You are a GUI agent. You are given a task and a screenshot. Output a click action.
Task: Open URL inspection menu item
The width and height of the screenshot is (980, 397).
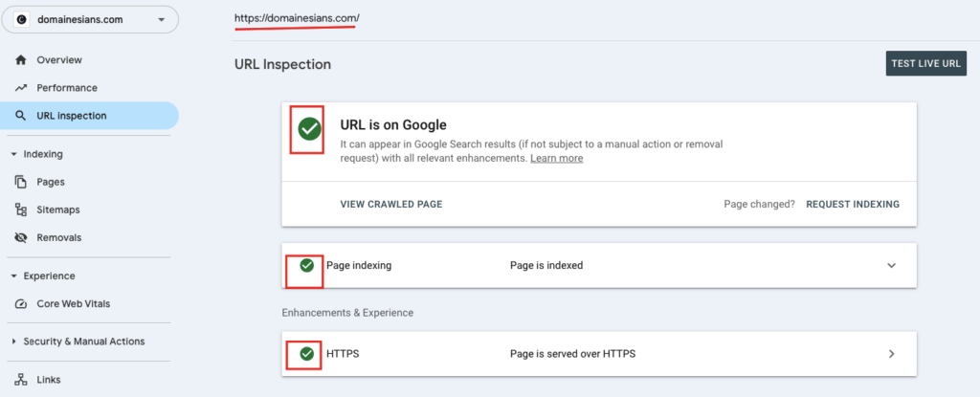89,116
